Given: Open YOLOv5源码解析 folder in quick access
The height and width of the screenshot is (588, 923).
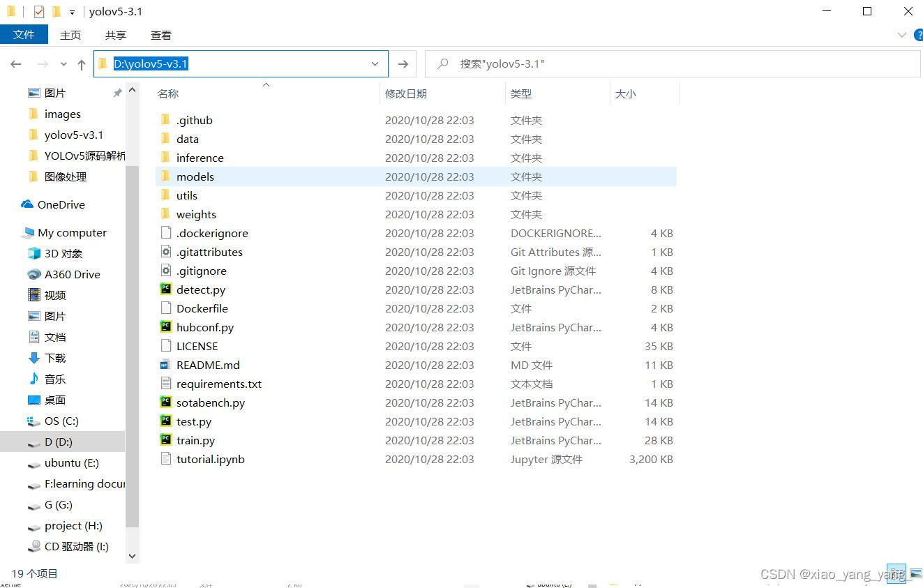Looking at the screenshot, I should (77, 156).
